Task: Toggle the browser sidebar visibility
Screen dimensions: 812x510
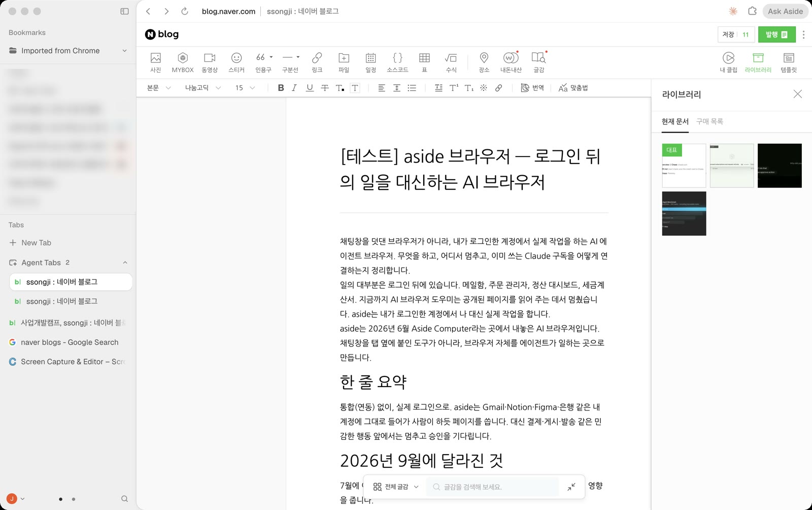Action: point(124,11)
